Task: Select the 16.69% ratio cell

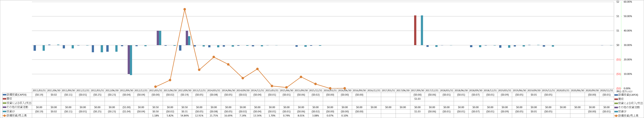Action: [x=228, y=116]
